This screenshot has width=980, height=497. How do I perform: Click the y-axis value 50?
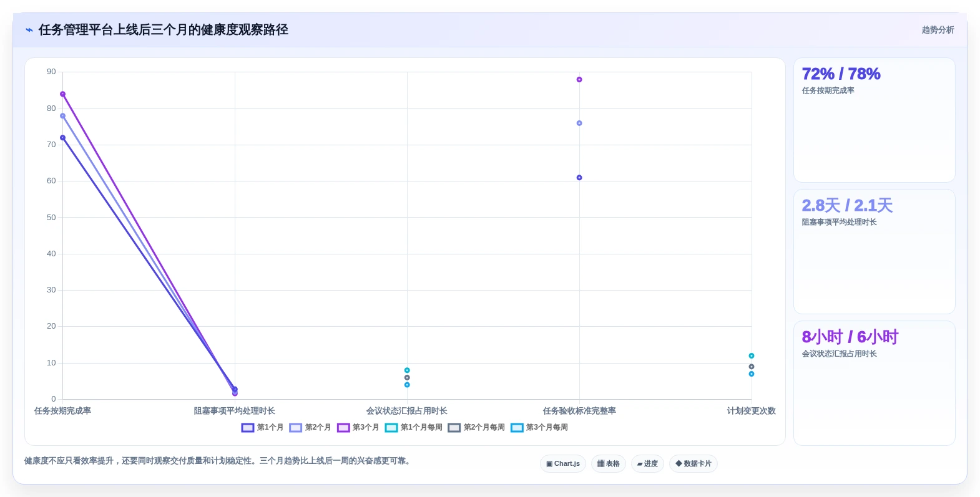[51, 218]
